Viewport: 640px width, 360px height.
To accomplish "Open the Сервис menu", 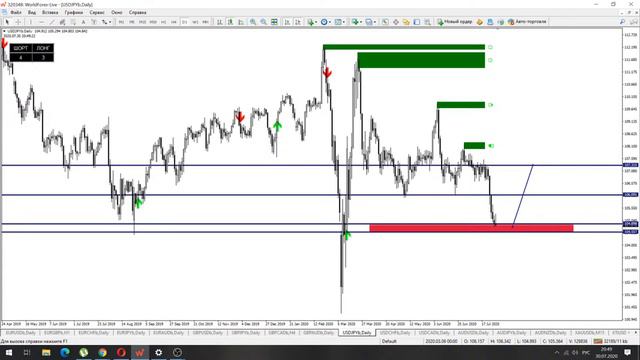I will (x=97, y=13).
